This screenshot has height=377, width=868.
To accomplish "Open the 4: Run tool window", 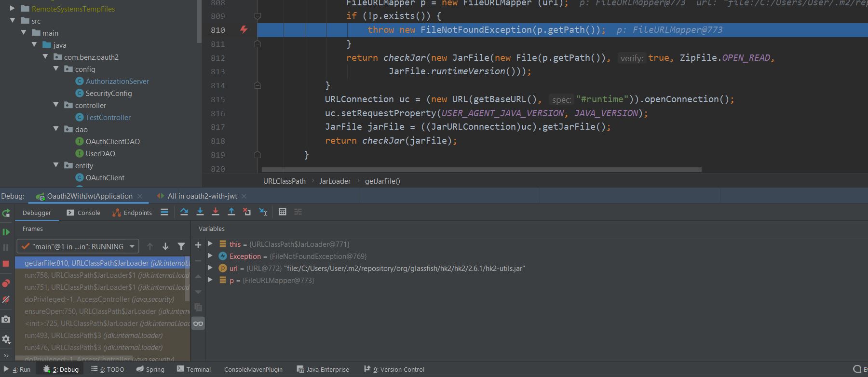I will pyautogui.click(x=17, y=369).
